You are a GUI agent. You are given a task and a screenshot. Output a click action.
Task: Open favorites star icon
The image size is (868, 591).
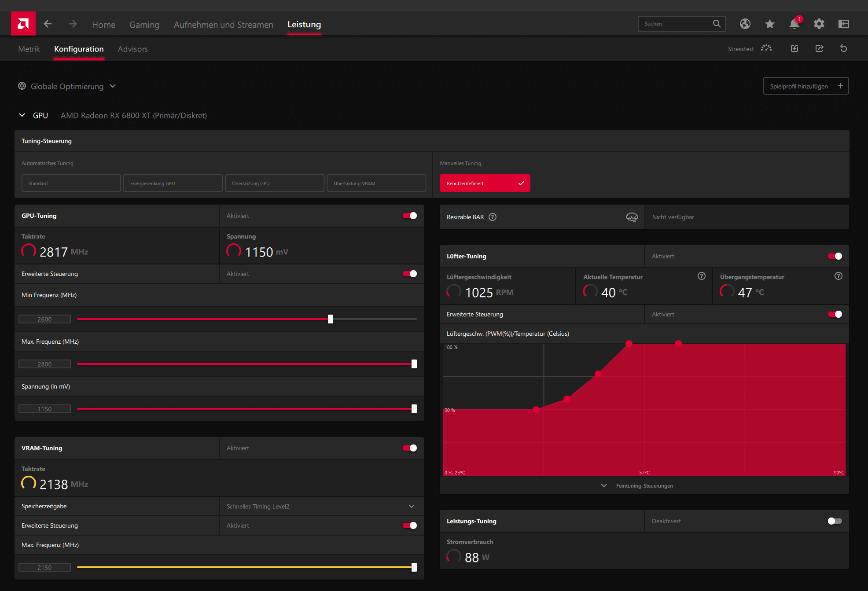[x=769, y=24]
